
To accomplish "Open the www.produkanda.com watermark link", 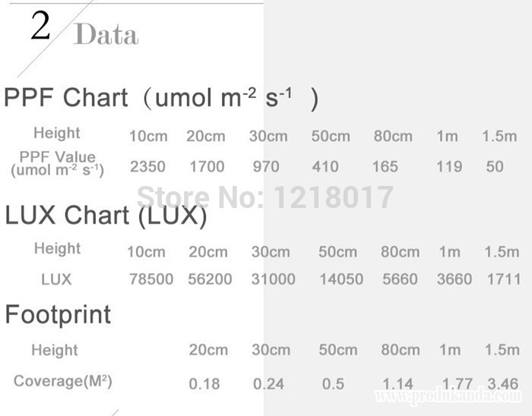I will pyautogui.click(x=448, y=396).
